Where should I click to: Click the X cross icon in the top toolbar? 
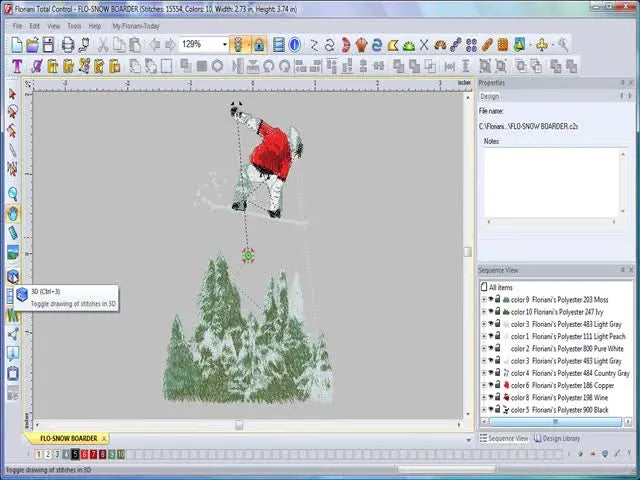(424, 44)
